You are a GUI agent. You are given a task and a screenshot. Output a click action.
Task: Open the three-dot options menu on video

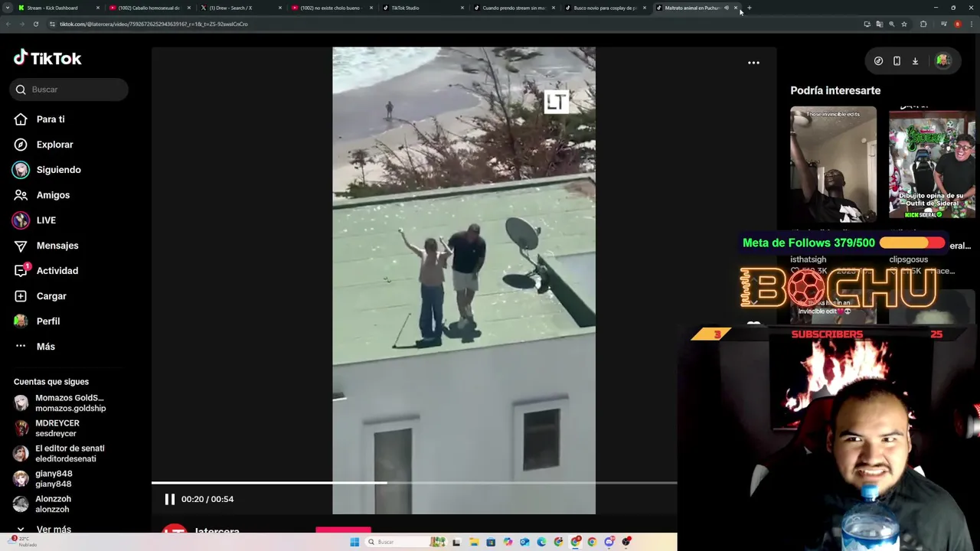753,63
